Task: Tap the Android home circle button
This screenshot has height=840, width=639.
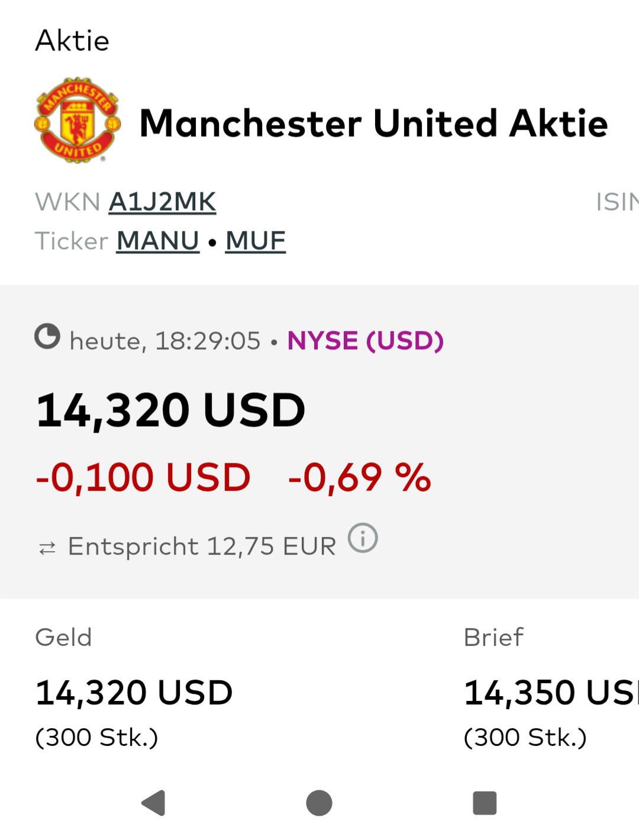Action: click(319, 803)
